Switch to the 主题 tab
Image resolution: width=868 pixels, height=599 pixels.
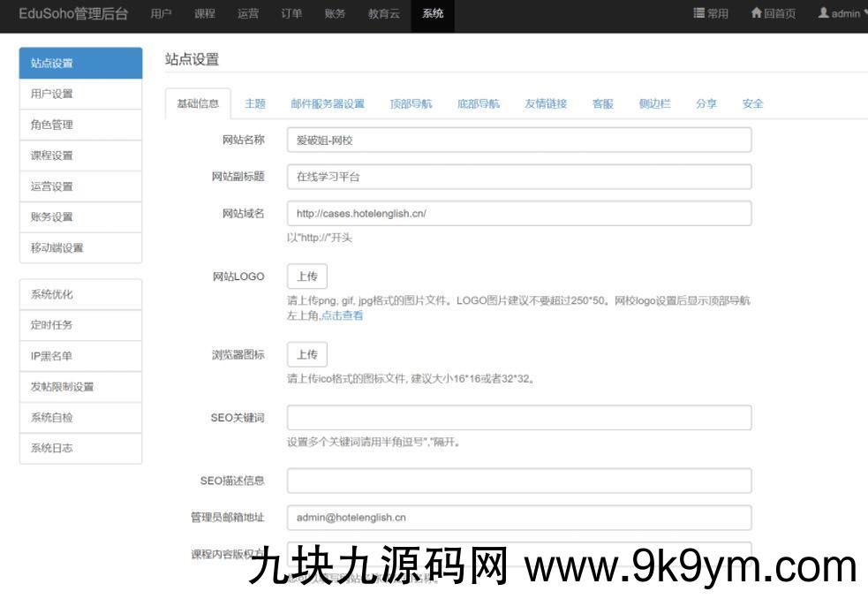click(255, 103)
